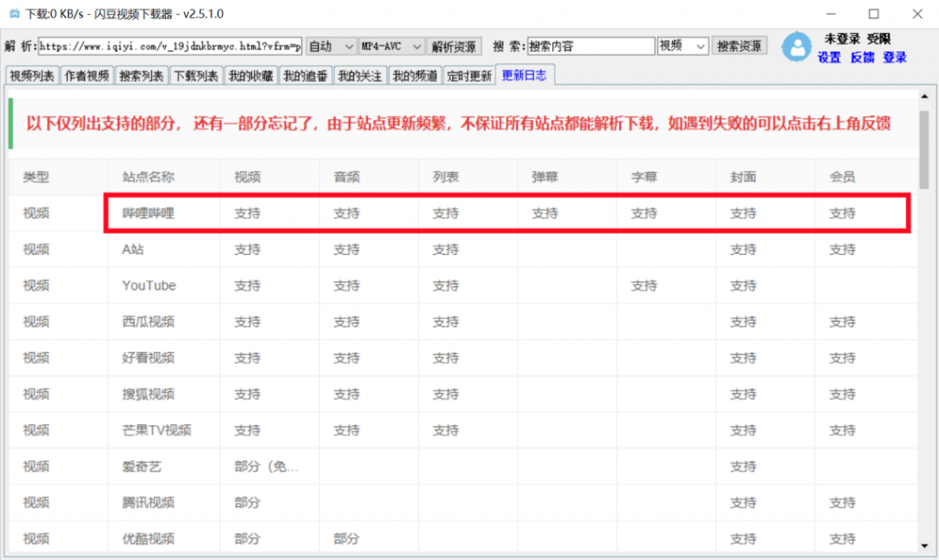Switch to 视频列表 tab
The height and width of the screenshot is (560, 939).
(x=32, y=76)
